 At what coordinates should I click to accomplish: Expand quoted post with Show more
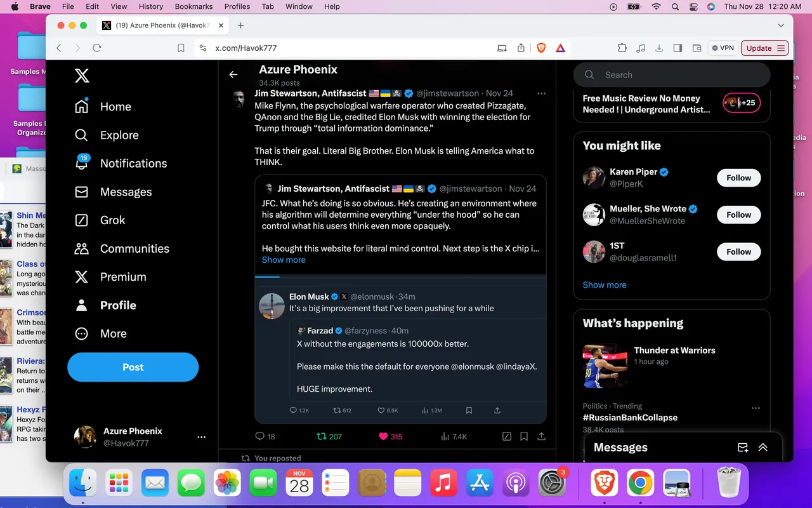[284, 260]
